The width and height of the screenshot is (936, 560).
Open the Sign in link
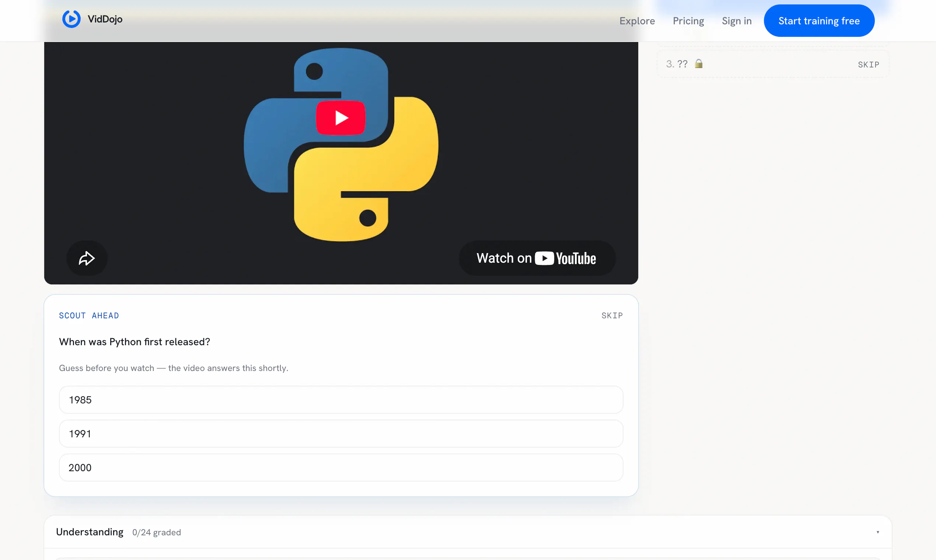[737, 21]
